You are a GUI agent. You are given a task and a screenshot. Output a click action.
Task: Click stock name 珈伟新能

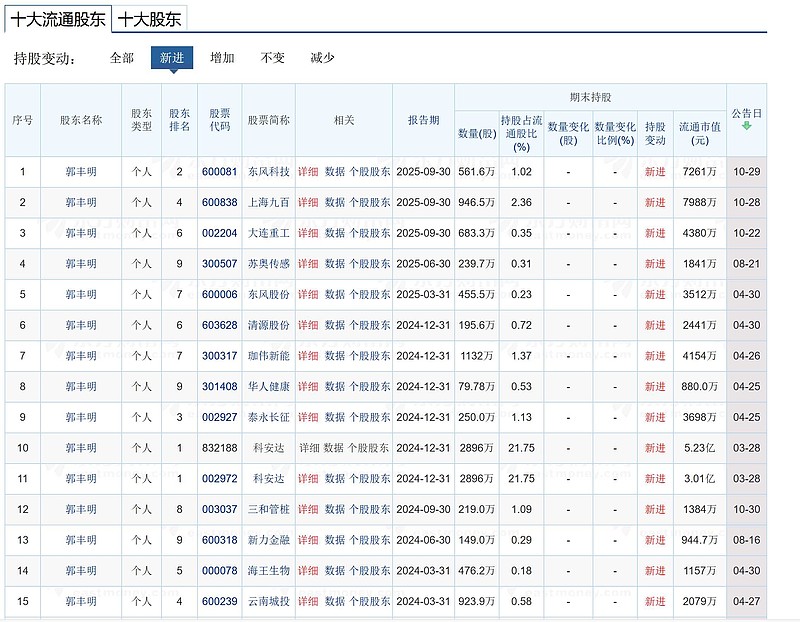[x=269, y=356]
